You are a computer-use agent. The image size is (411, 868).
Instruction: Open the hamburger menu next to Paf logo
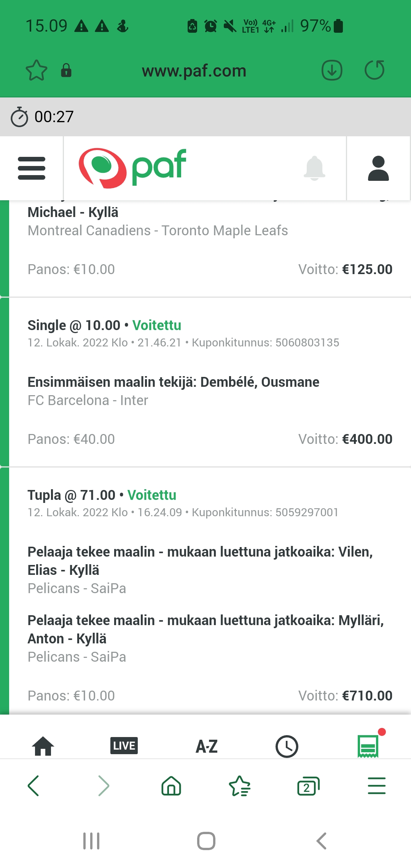(32, 168)
